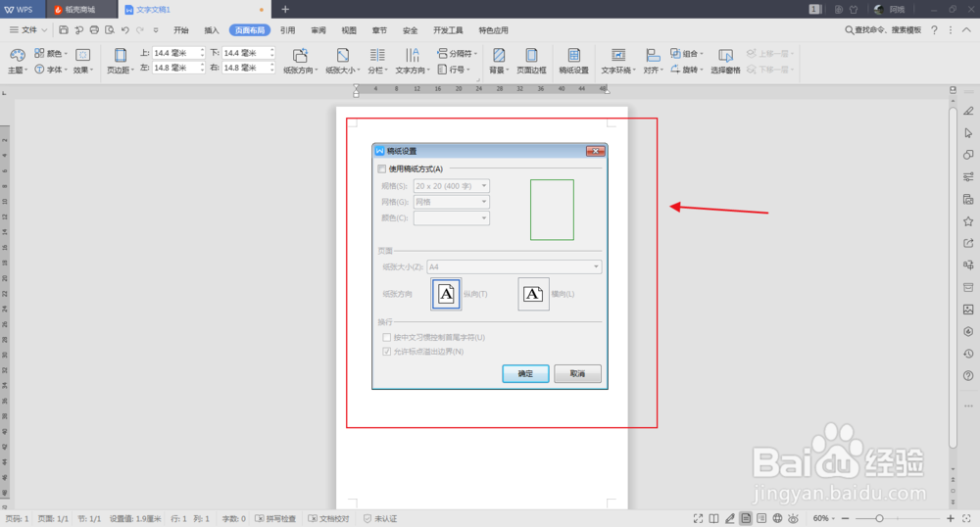The image size is (980, 527).
Task: Open the 稻壳商城 tab
Action: tap(81, 10)
